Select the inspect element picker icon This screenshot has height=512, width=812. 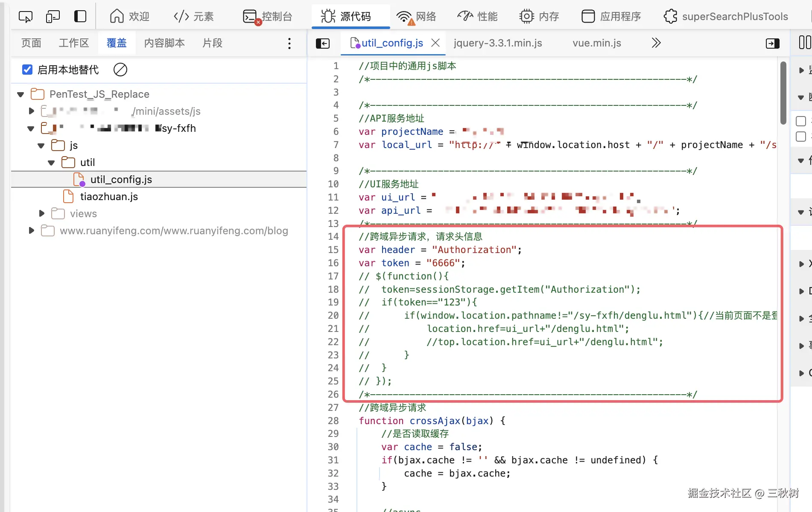tap(26, 17)
